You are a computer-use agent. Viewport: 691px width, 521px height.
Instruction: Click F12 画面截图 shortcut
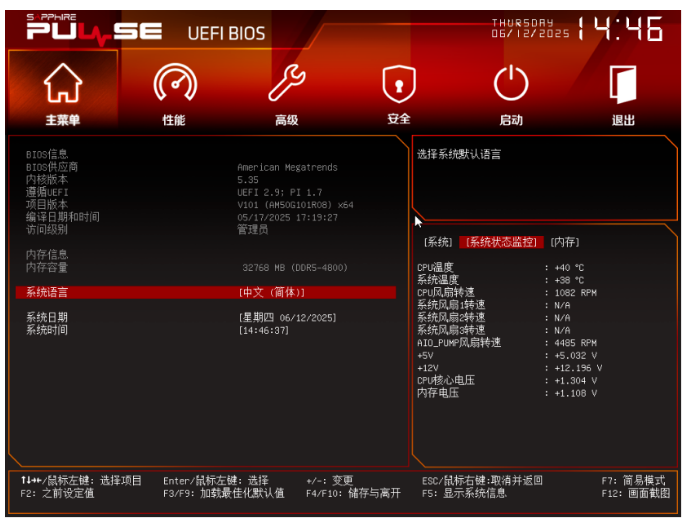coord(635,493)
